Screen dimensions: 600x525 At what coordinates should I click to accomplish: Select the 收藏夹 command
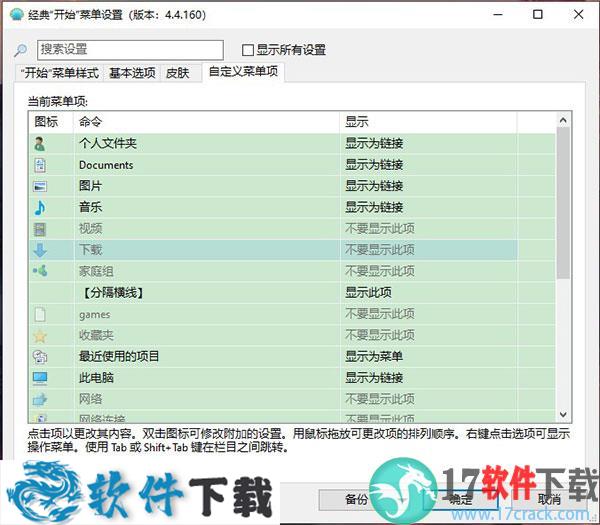pos(96,335)
